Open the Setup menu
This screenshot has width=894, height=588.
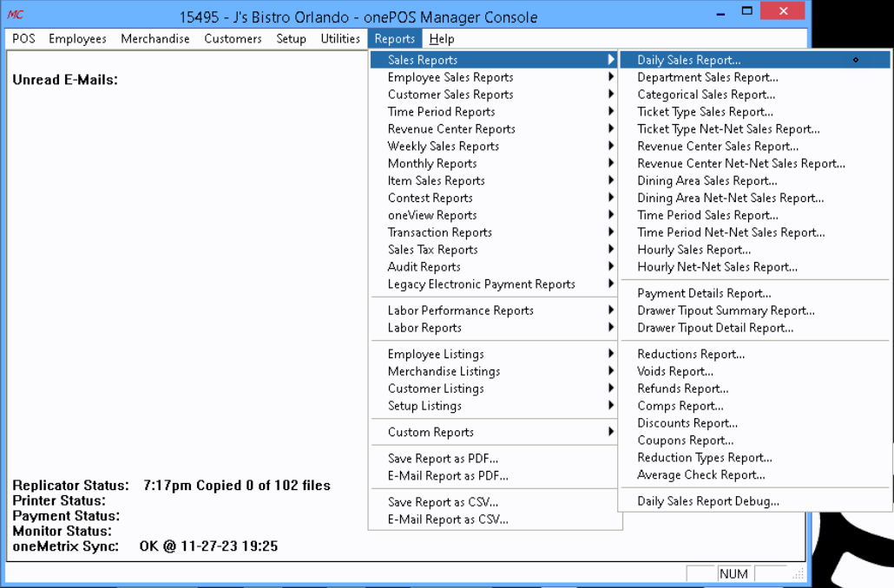pyautogui.click(x=291, y=39)
